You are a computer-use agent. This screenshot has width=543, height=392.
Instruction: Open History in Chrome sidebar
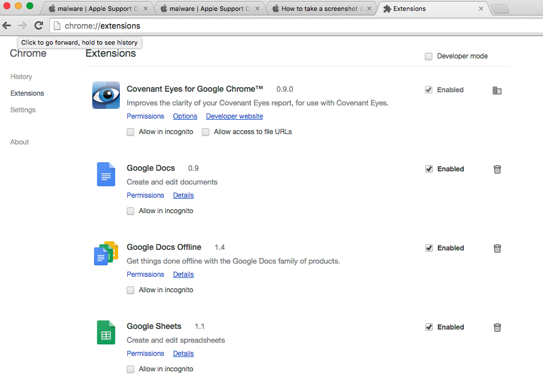pos(21,77)
